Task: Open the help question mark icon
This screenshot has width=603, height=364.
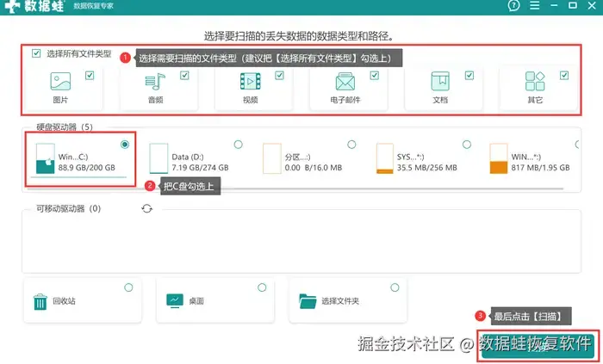Action: (x=513, y=5)
